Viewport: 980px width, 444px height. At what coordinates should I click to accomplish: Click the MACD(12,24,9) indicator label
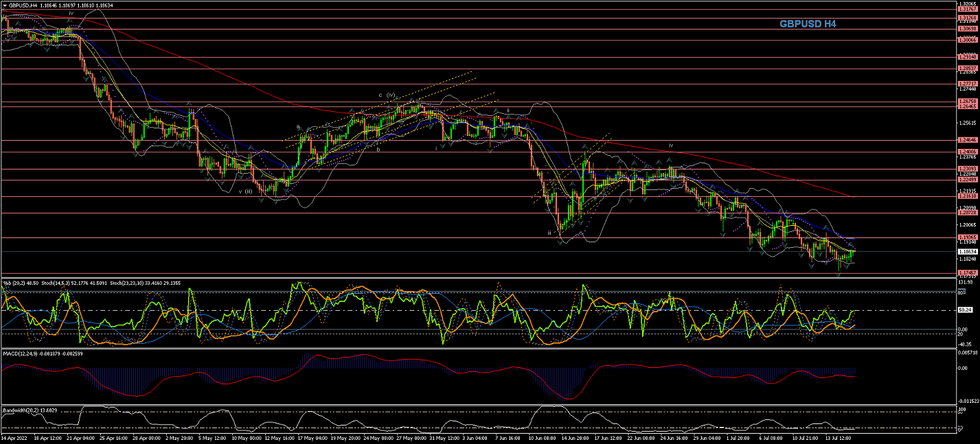coord(23,353)
